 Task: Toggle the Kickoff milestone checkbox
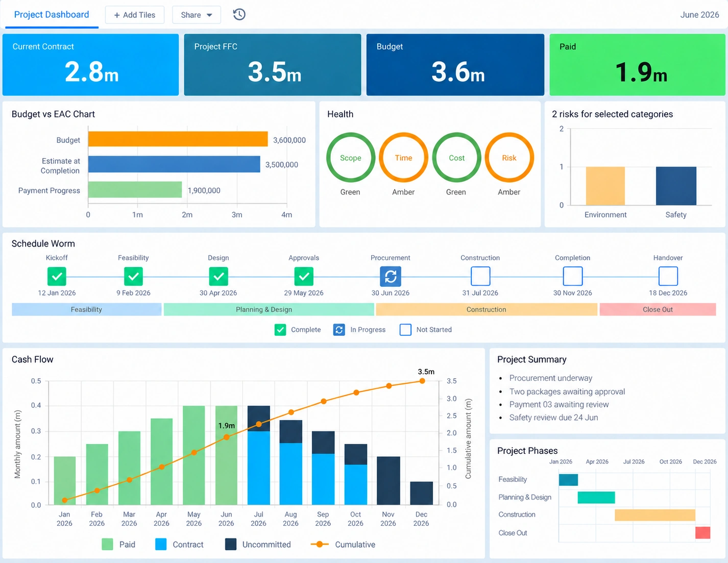click(x=57, y=277)
